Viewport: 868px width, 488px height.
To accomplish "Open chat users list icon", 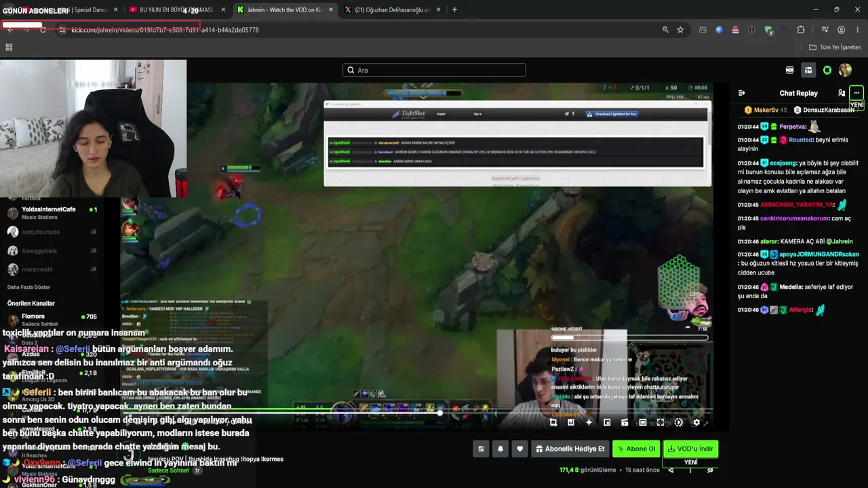I will pos(842,93).
